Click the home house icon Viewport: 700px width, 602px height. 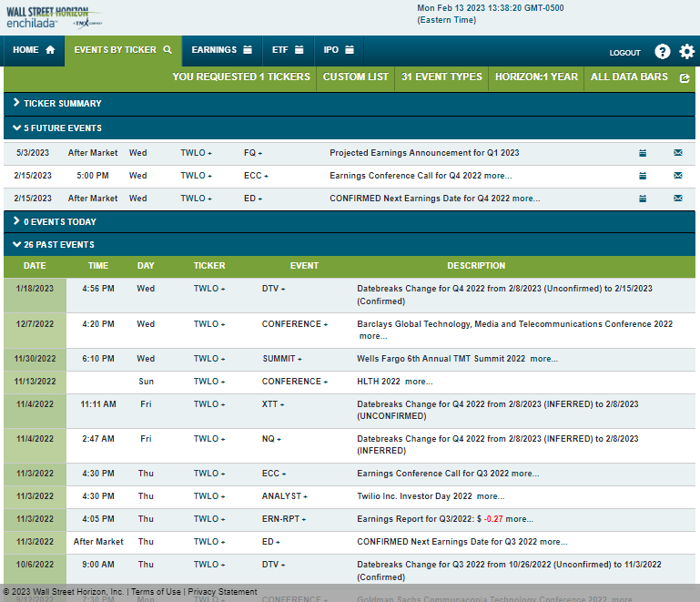pos(50,49)
